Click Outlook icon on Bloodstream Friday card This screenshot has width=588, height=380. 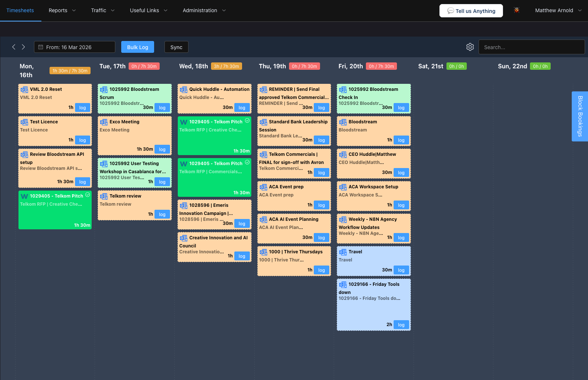pyautogui.click(x=343, y=122)
